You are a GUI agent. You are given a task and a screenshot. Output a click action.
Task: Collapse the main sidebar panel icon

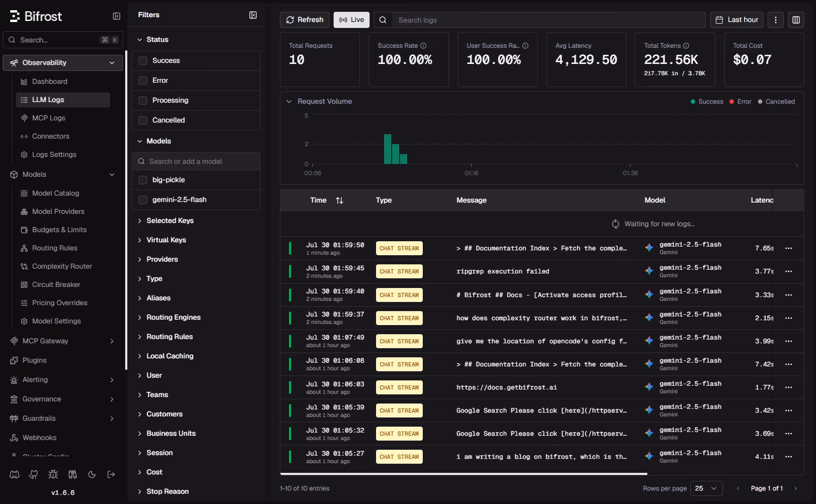[117, 16]
